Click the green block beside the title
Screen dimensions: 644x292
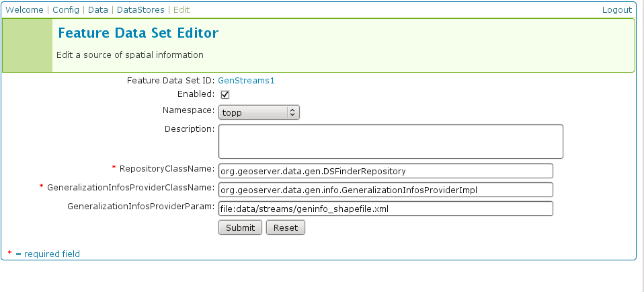click(28, 45)
